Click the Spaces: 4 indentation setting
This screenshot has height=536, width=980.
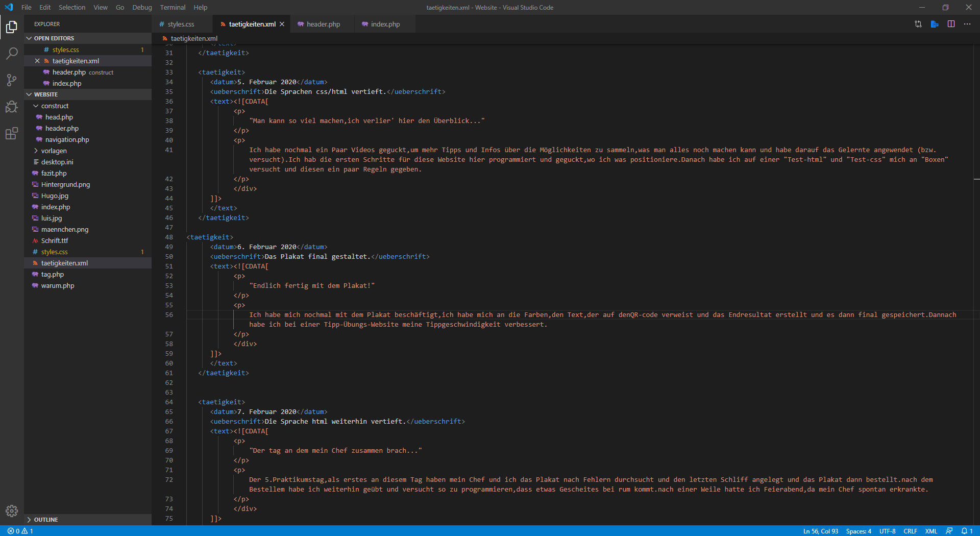click(x=859, y=531)
